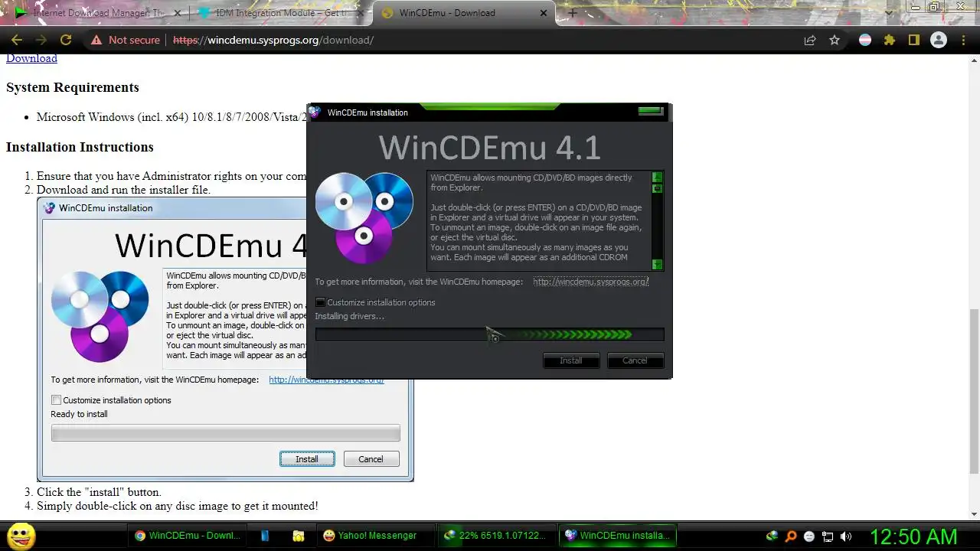Open the wincdemu.sysprogs.org homepage link in the installer
The image size is (980, 551).
tap(590, 282)
